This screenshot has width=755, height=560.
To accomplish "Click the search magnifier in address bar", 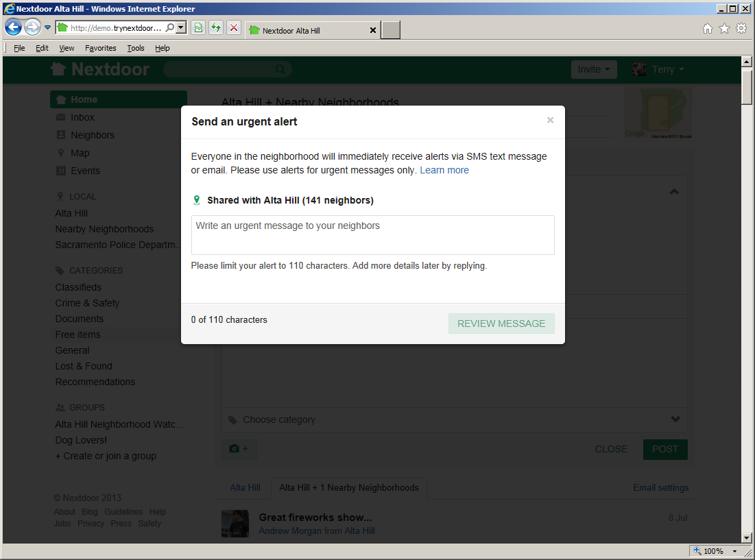I will [169, 28].
